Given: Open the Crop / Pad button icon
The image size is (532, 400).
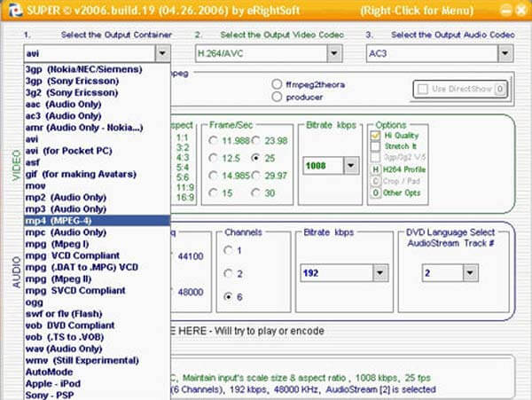Looking at the screenshot, I should tap(375, 181).
